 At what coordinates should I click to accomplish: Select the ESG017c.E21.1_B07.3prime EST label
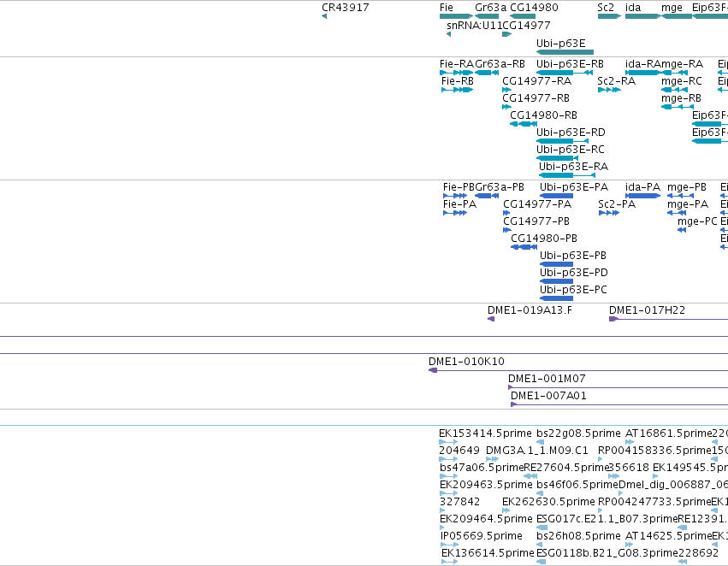tap(607, 519)
